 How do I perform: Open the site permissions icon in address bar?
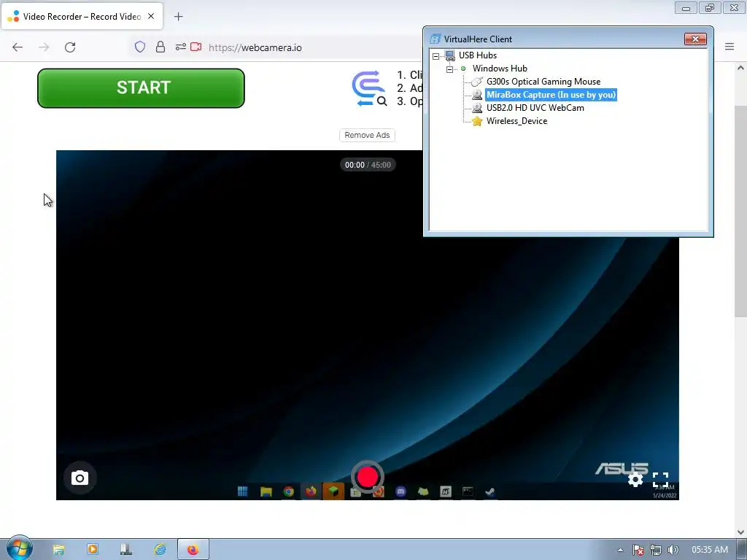click(181, 47)
